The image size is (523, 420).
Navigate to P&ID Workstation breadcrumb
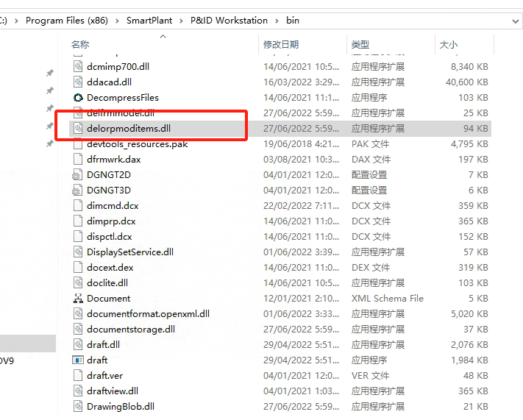(x=229, y=21)
